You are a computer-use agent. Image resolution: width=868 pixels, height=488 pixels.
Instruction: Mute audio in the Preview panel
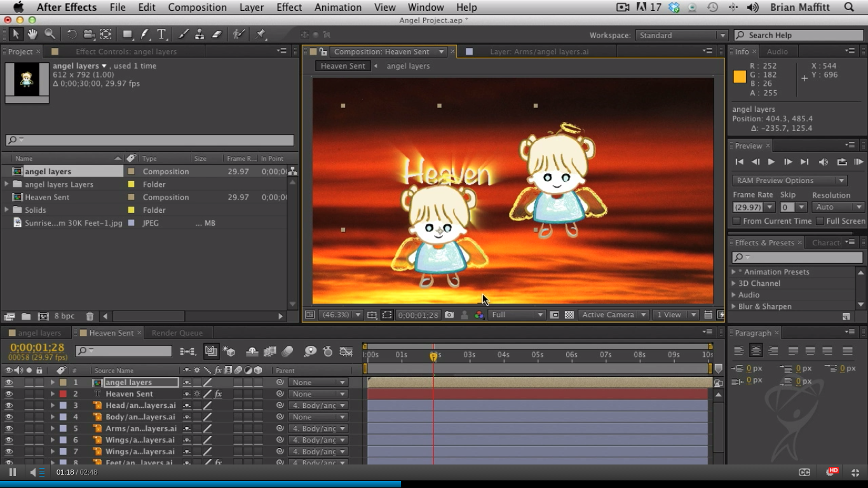(x=824, y=162)
